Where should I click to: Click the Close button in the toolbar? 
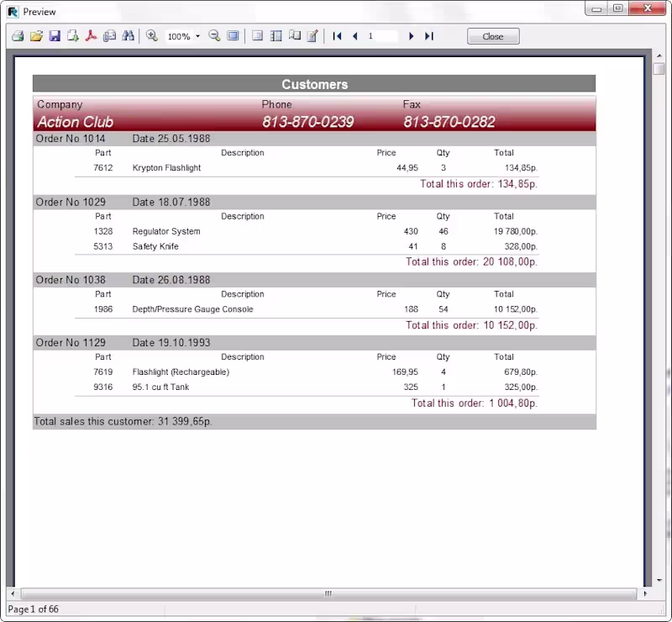click(x=493, y=36)
